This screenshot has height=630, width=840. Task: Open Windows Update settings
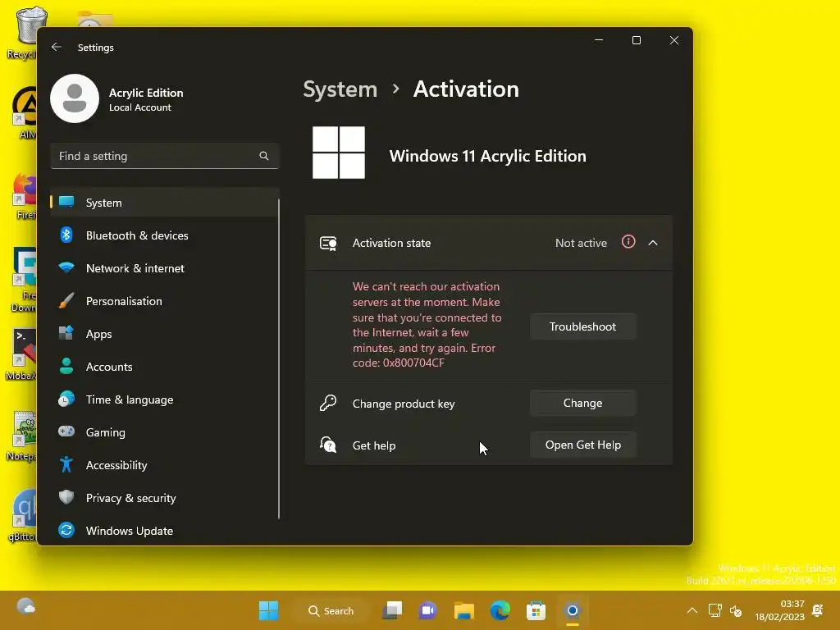pos(164,531)
